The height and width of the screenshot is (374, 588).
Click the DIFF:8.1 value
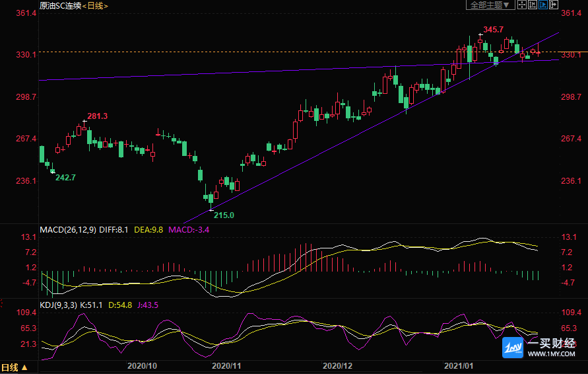coord(114,230)
